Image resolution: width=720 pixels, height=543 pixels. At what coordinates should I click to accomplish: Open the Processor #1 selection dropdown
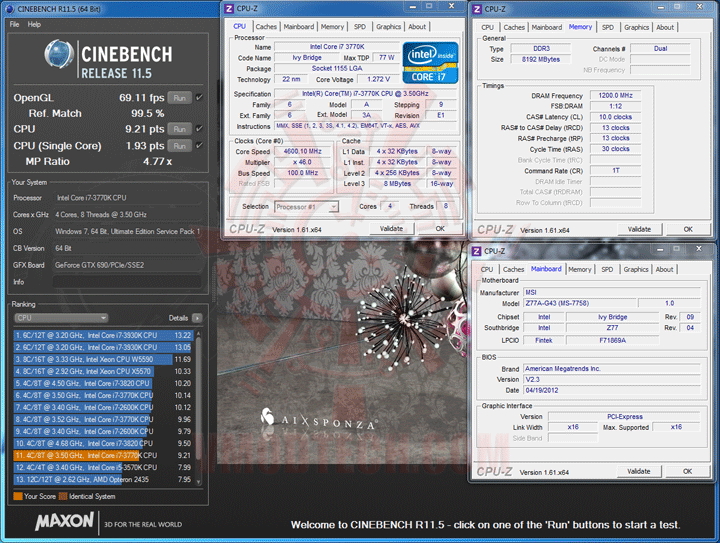306,207
